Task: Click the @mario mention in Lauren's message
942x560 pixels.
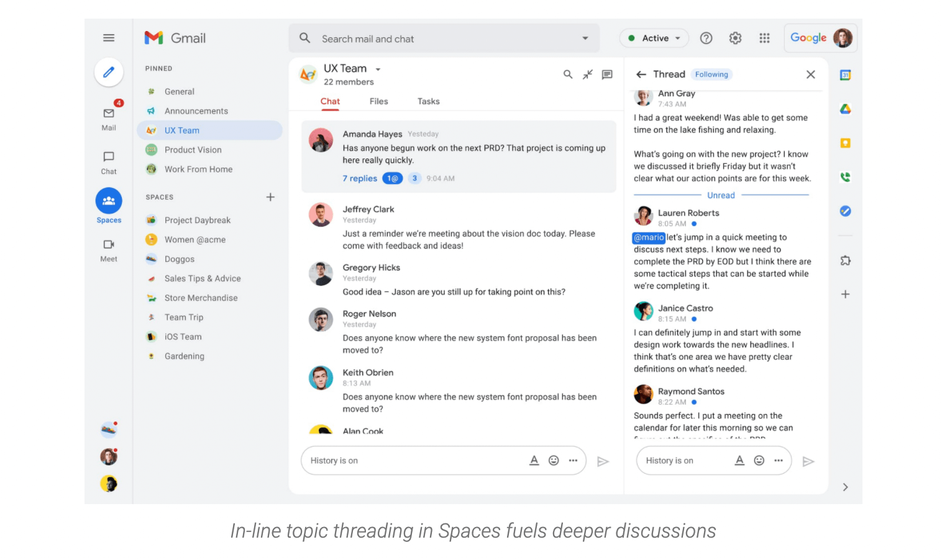Action: click(649, 237)
